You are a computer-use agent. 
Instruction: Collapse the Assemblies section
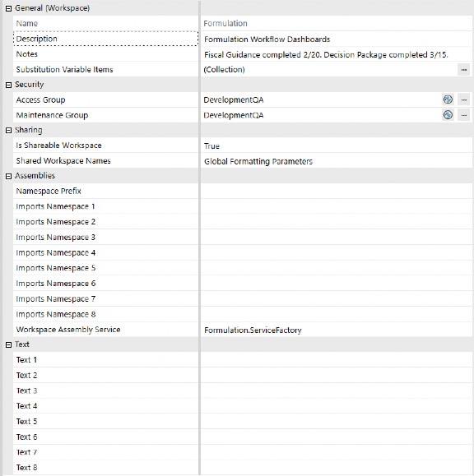point(8,177)
